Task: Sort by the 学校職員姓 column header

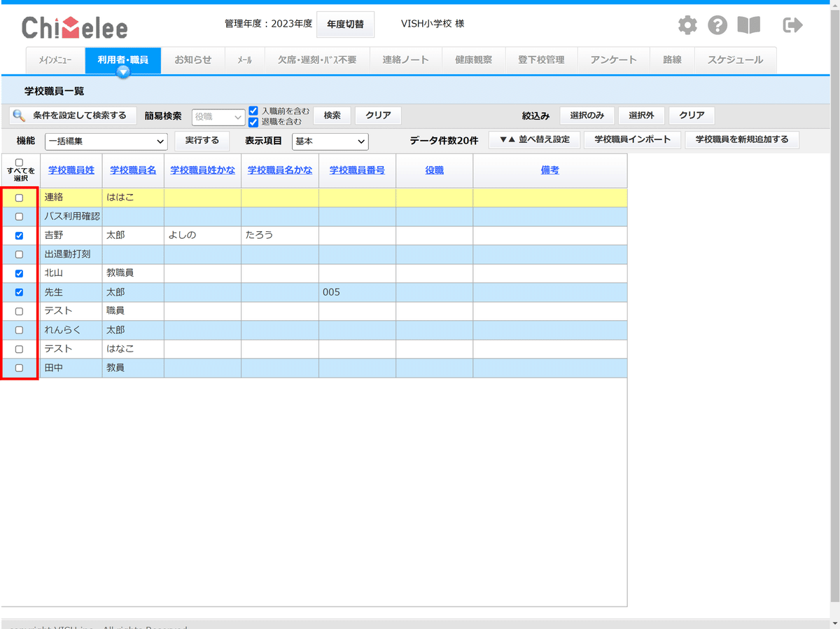Action: tap(71, 170)
